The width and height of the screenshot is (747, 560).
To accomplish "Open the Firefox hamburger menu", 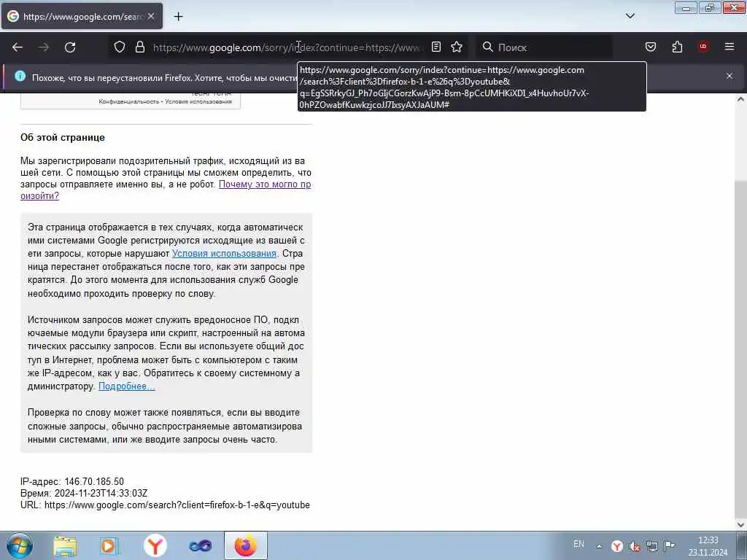I will (x=729, y=47).
